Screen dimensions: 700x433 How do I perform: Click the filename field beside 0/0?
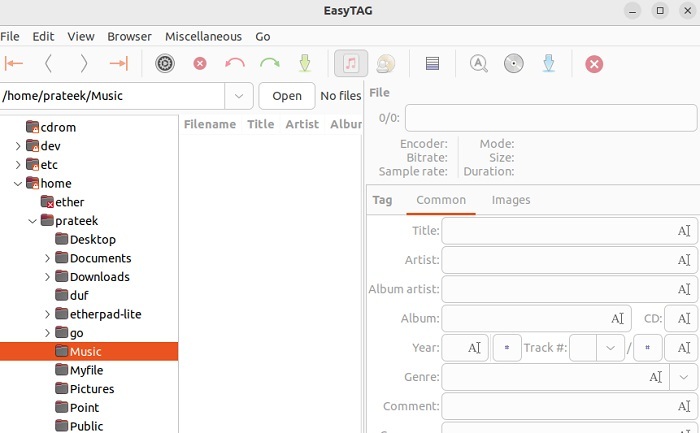(x=551, y=118)
